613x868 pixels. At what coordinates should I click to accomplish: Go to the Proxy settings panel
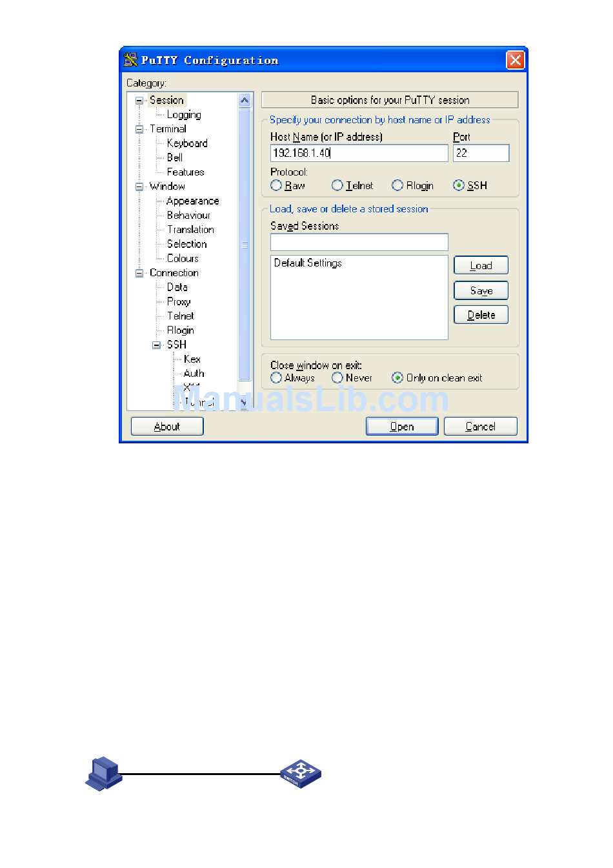tap(179, 301)
